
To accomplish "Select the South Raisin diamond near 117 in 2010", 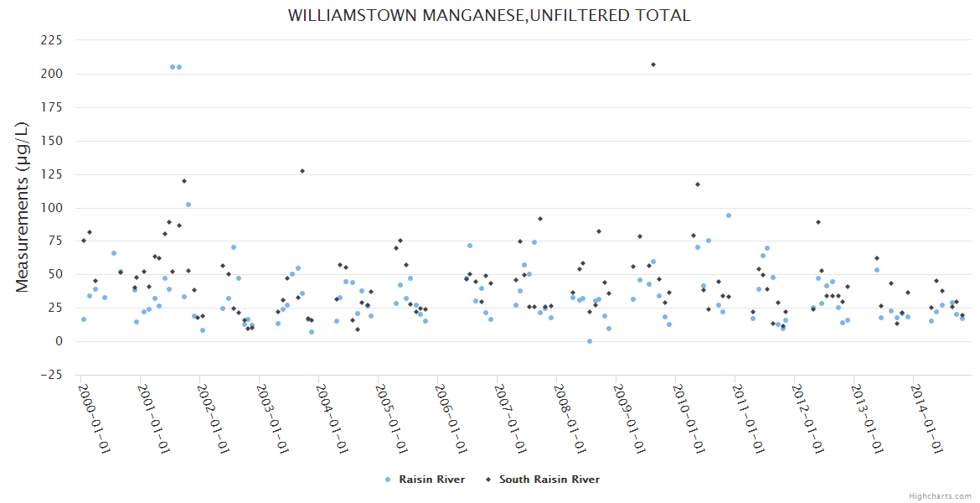I will (698, 184).
